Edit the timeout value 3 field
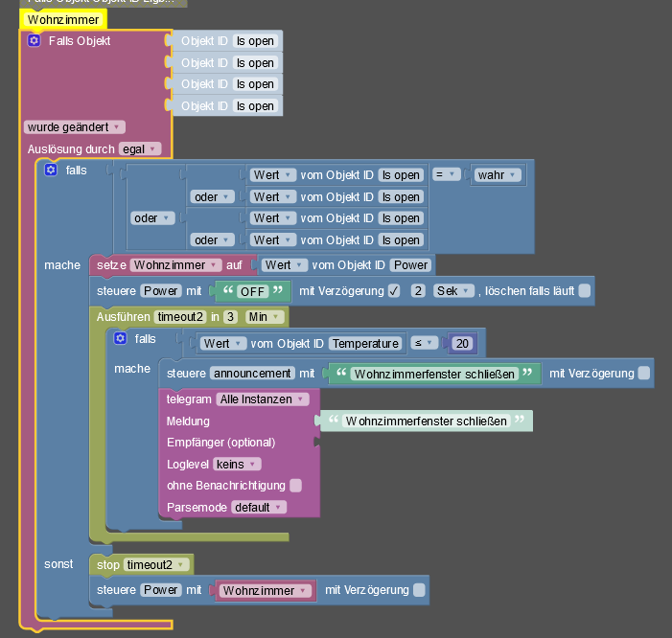 point(230,317)
